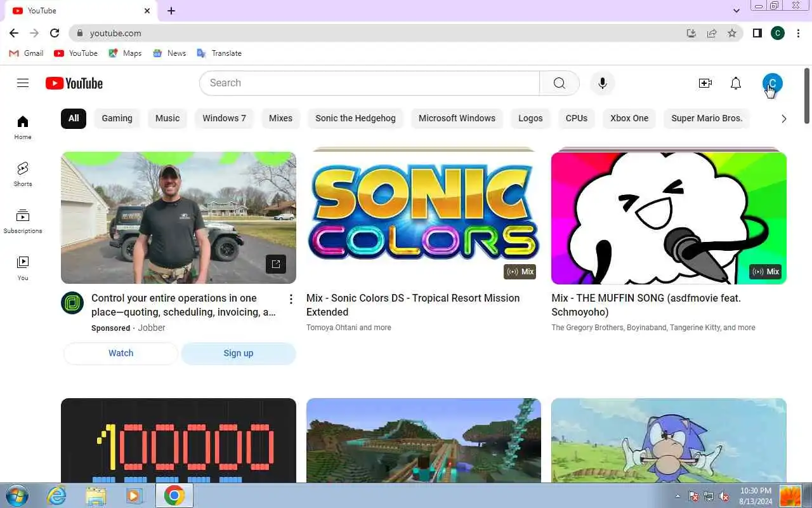Click the Sign up button
This screenshot has height=508, width=812.
239,353
